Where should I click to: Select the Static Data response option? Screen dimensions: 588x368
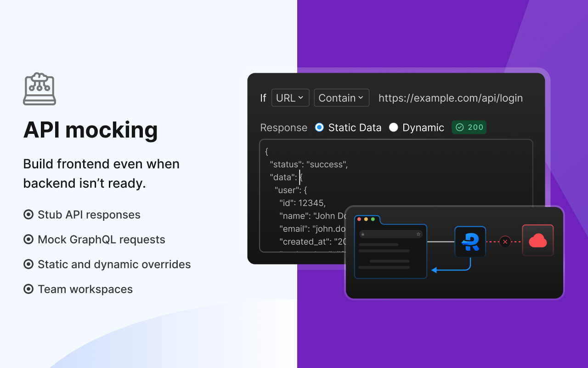[319, 127]
